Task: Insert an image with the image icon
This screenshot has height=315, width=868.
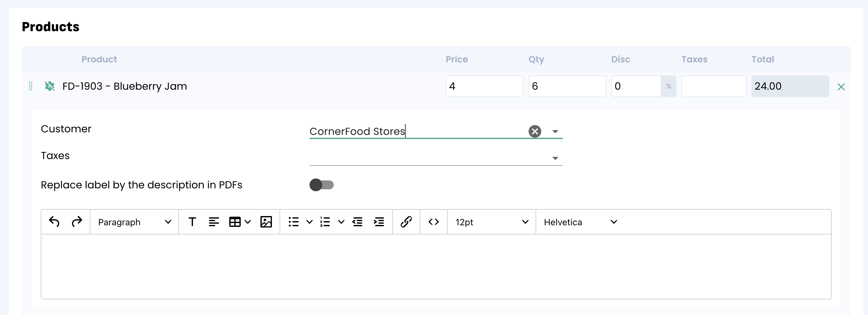Action: [266, 222]
